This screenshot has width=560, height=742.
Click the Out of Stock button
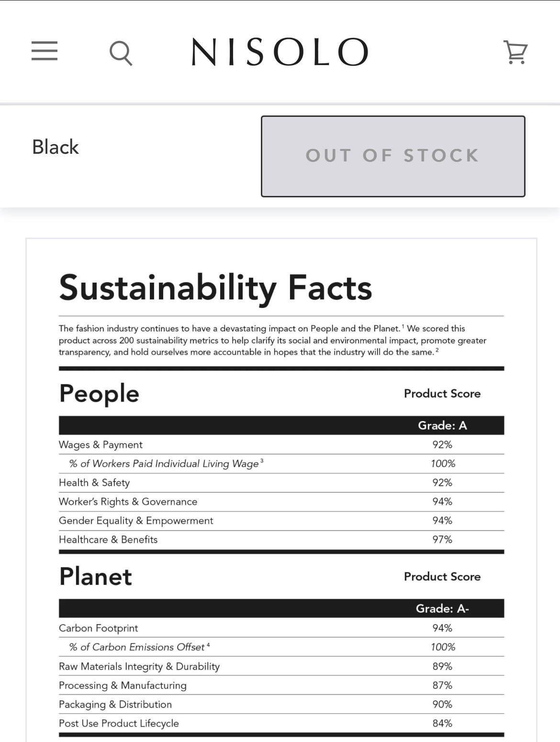click(x=393, y=156)
